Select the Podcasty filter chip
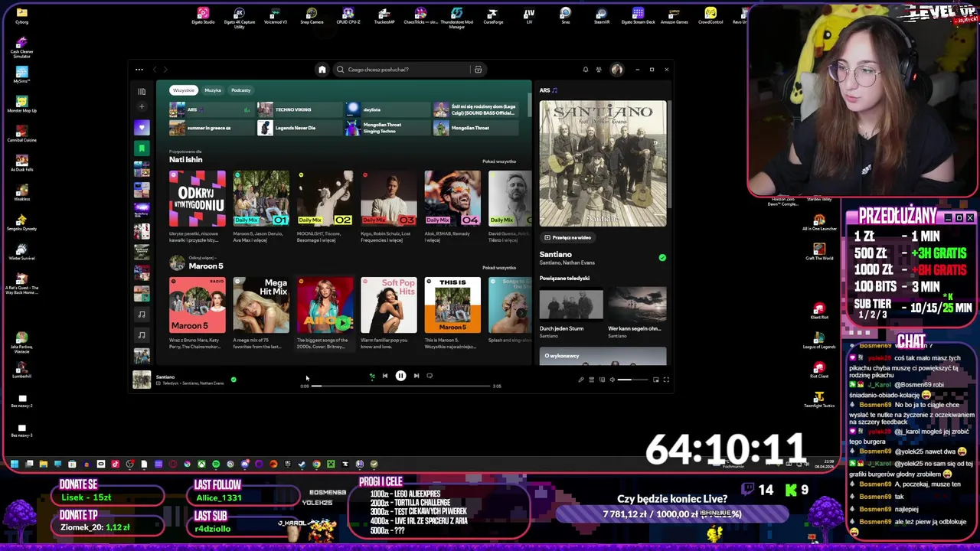This screenshot has height=551, width=980. (x=240, y=90)
